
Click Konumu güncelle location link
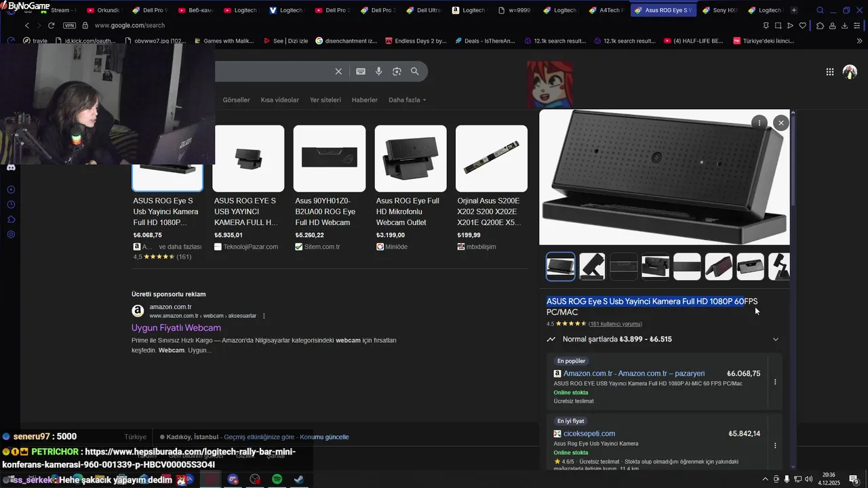point(324,437)
